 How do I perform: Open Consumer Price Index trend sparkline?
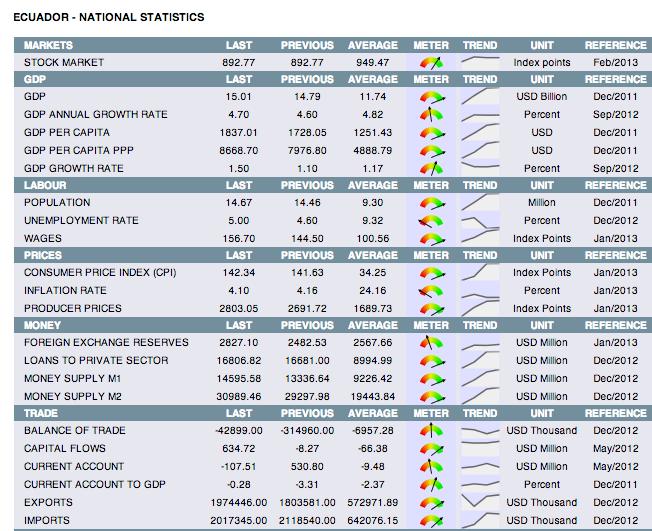click(480, 272)
